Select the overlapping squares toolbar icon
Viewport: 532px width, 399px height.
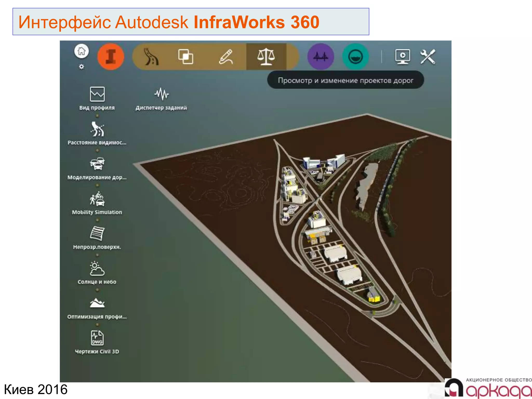[x=185, y=56]
